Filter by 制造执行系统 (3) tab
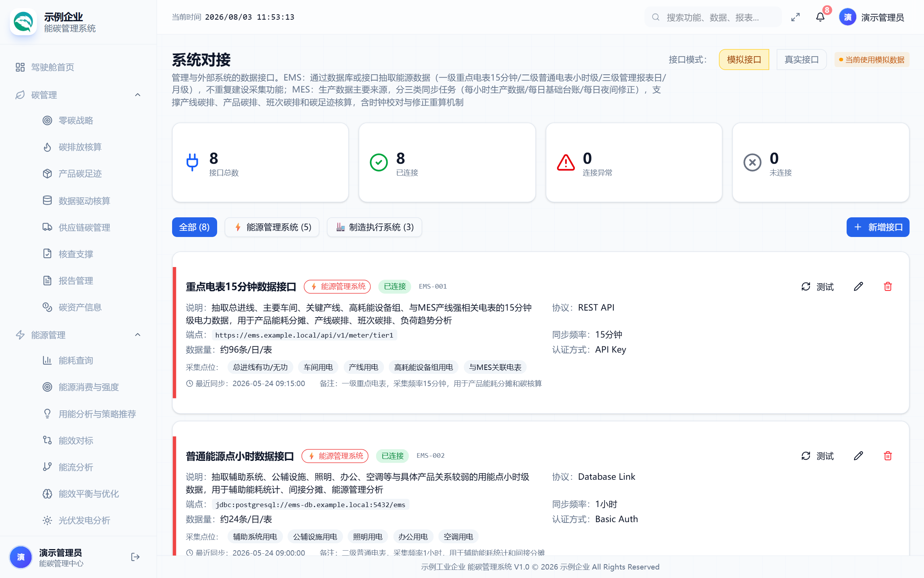The width and height of the screenshot is (924, 578). point(374,227)
